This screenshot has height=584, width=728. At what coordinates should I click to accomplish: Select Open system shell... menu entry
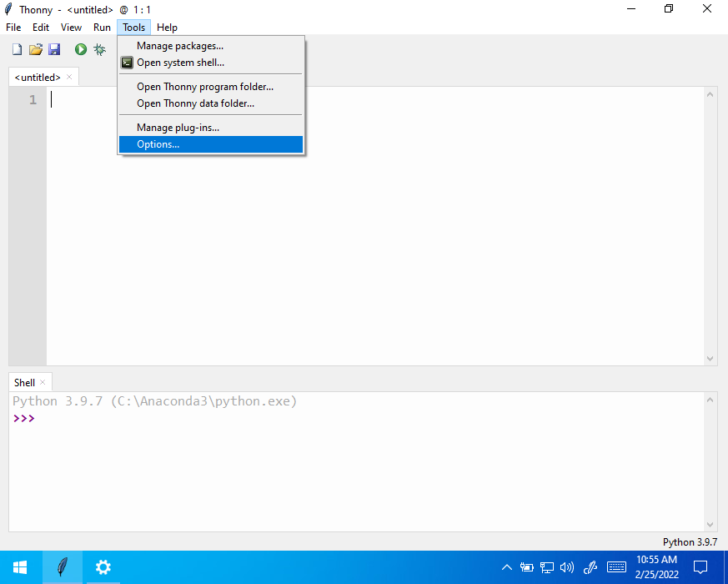(x=211, y=63)
